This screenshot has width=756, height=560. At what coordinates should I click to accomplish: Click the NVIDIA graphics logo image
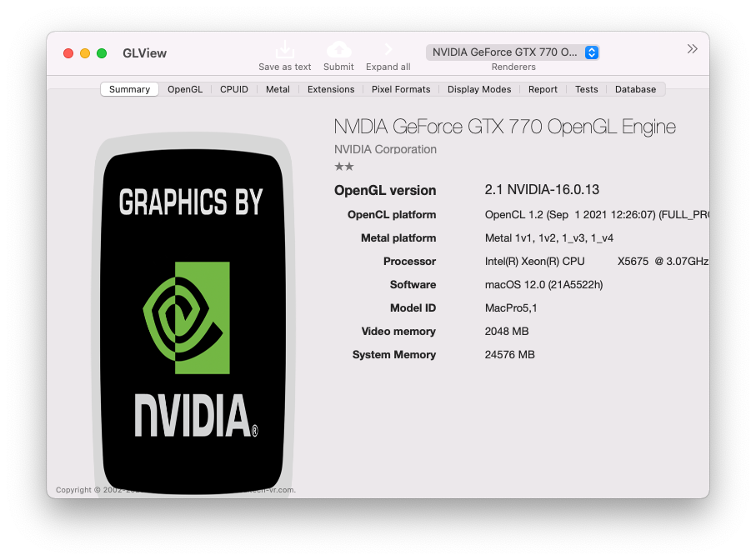(193, 314)
